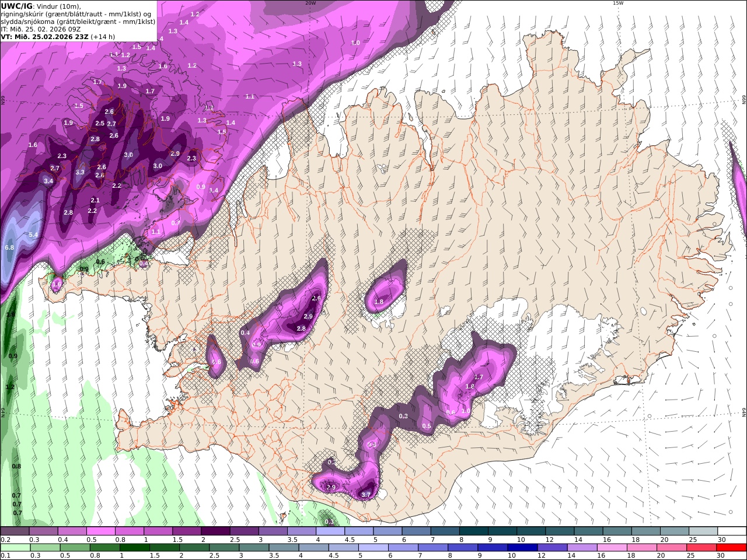Viewport: 747px width, 560px height.
Task: Click the 20W longitude label at the top
Action: coord(310,3)
